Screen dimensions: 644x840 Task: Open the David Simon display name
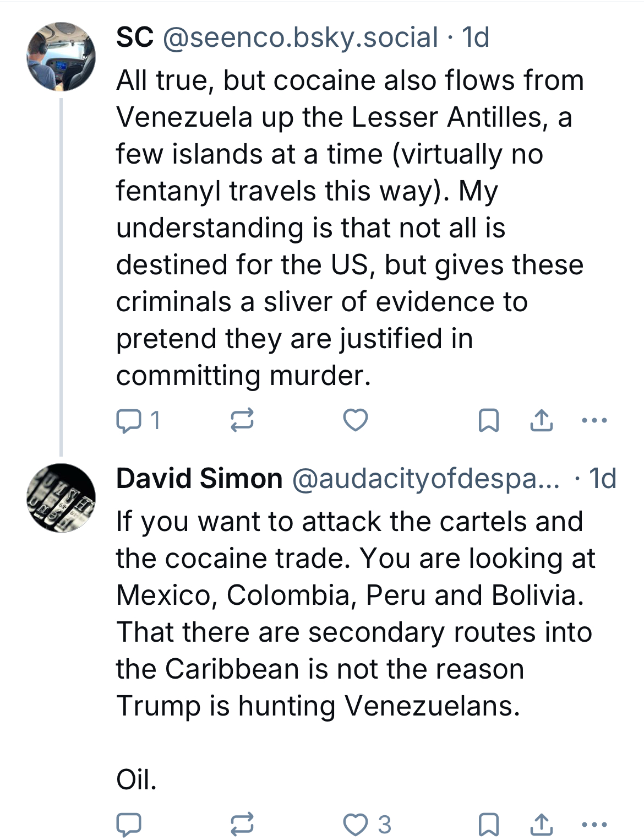[x=199, y=478]
